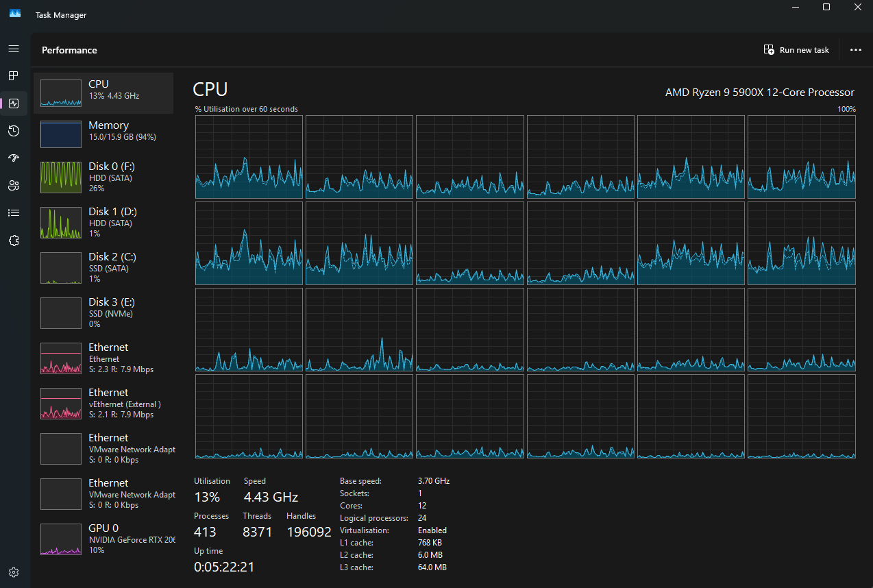This screenshot has height=588, width=873.
Task: Click the Threads count 8371
Action: (x=257, y=532)
